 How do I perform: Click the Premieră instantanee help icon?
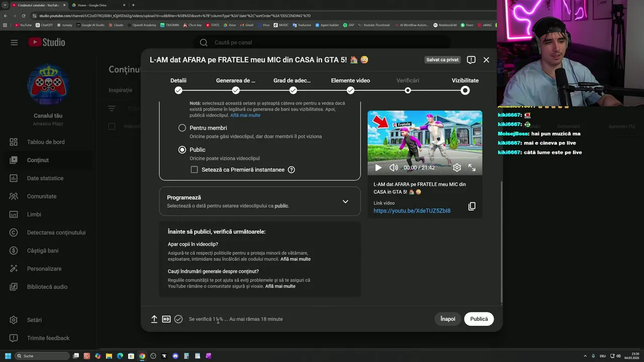pos(291,169)
